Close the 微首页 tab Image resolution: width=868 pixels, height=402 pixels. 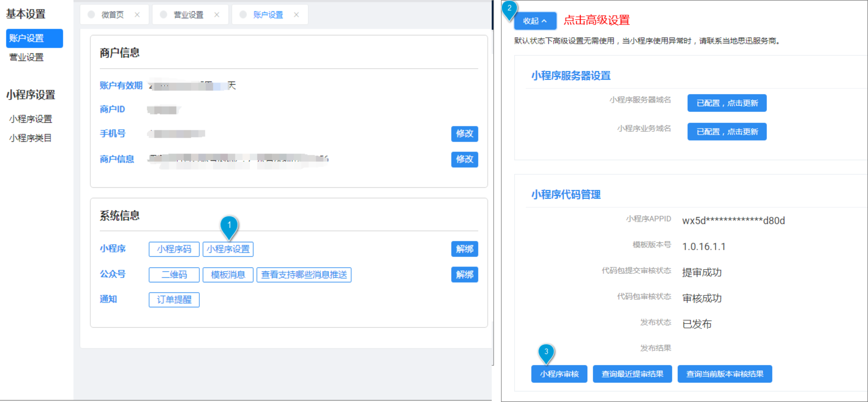(137, 15)
